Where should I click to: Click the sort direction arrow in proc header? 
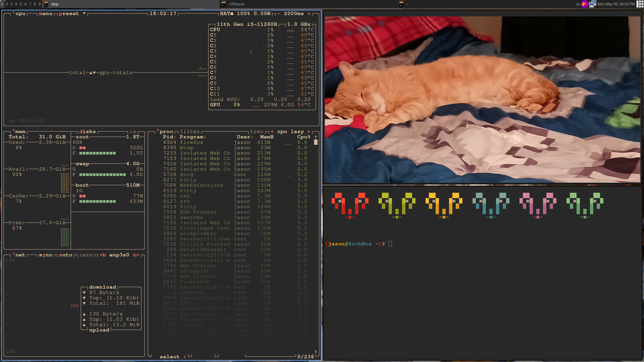pyautogui.click(x=315, y=136)
